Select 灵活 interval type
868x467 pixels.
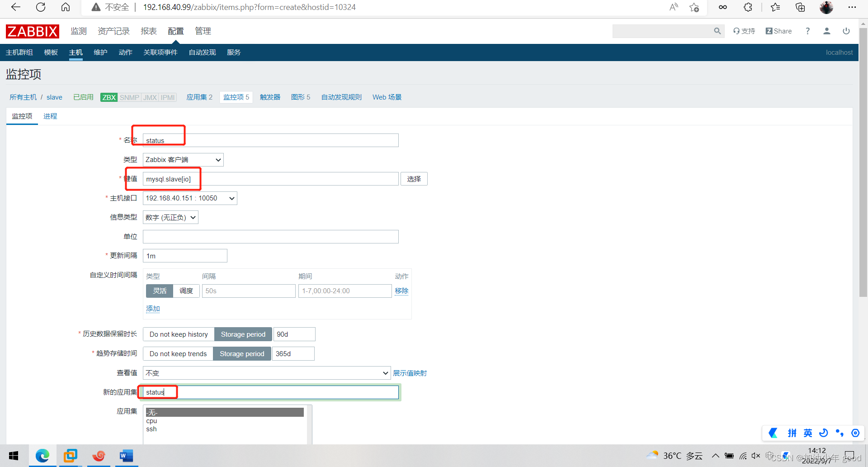click(160, 291)
